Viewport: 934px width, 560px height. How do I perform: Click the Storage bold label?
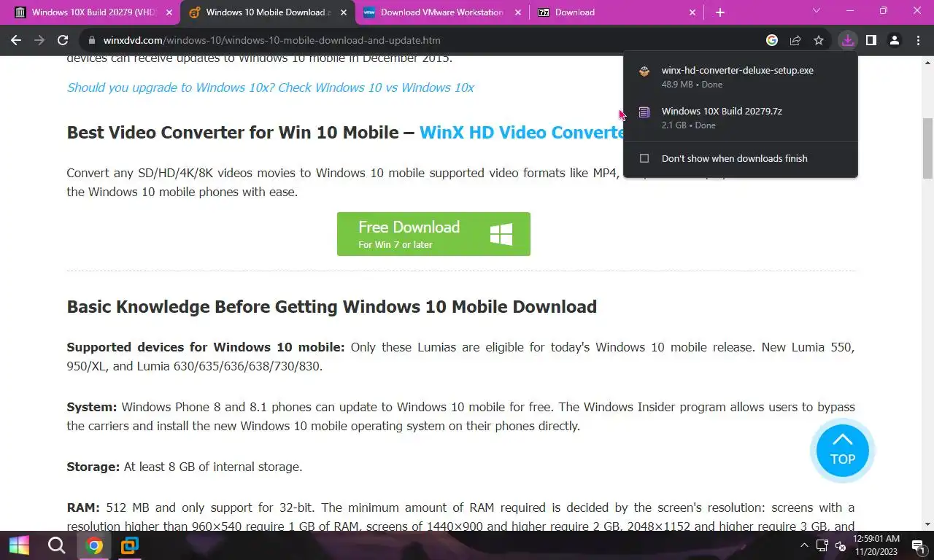(93, 467)
